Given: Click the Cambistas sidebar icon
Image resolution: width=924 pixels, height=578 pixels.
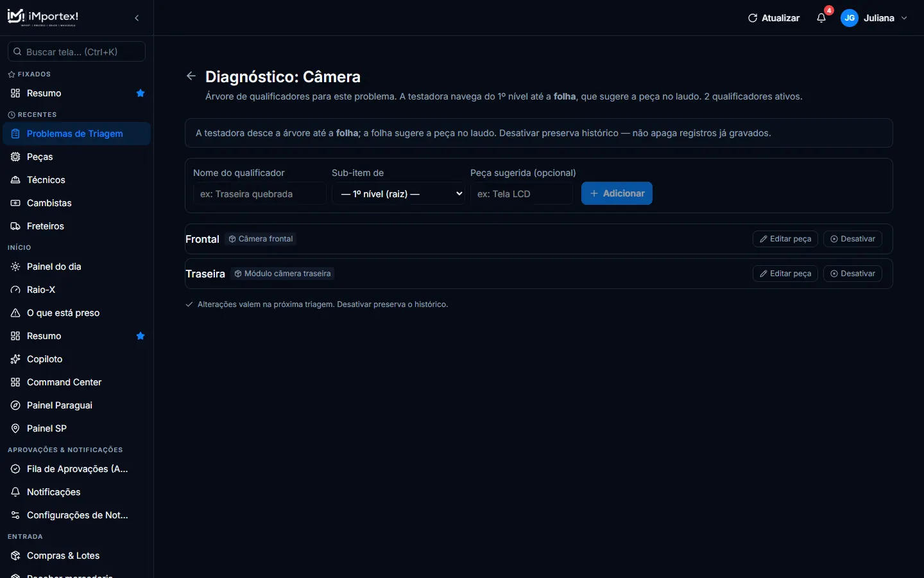Looking at the screenshot, I should tap(15, 203).
